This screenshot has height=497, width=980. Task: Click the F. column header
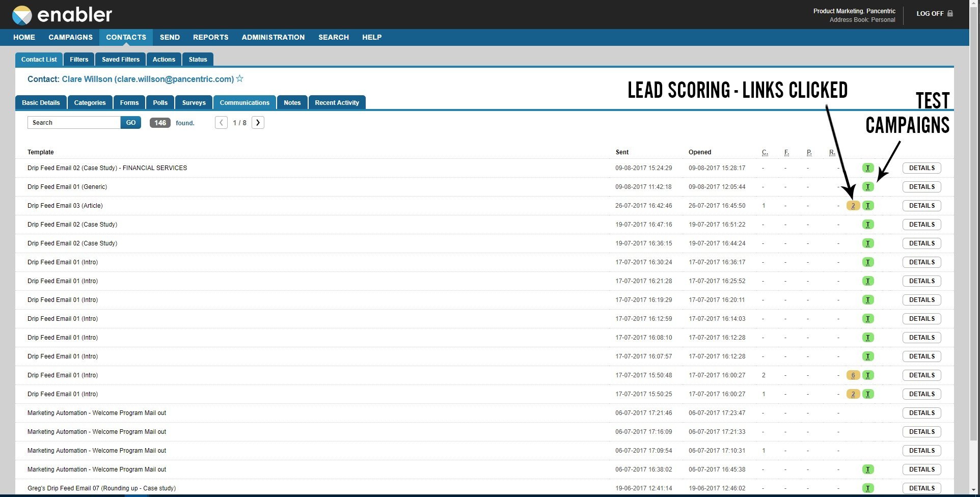tap(786, 152)
